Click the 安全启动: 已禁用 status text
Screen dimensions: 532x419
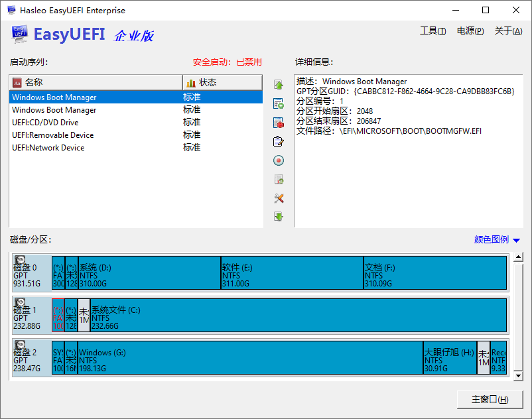(228, 62)
